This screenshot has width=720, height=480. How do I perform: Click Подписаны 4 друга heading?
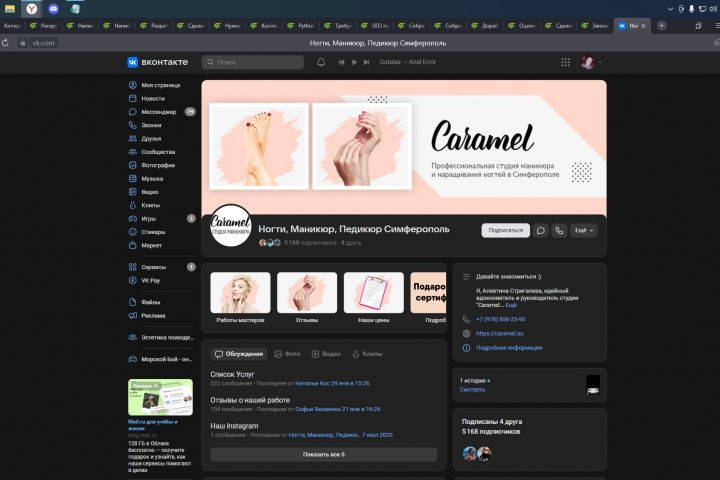(x=492, y=421)
